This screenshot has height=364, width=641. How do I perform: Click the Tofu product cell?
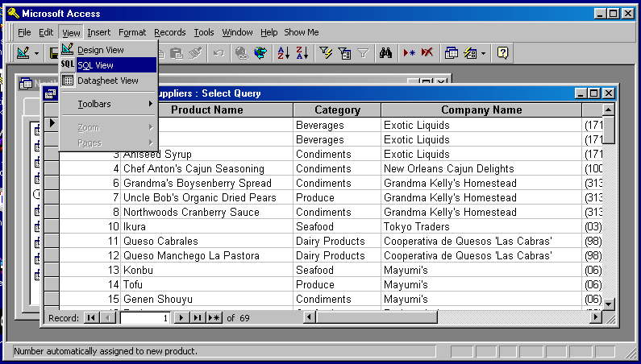pos(207,285)
